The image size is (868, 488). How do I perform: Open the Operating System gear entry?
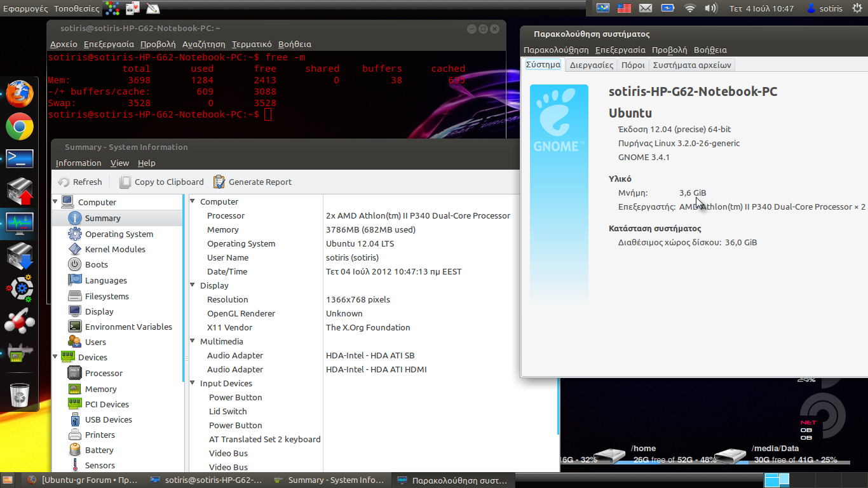pyautogui.click(x=111, y=234)
